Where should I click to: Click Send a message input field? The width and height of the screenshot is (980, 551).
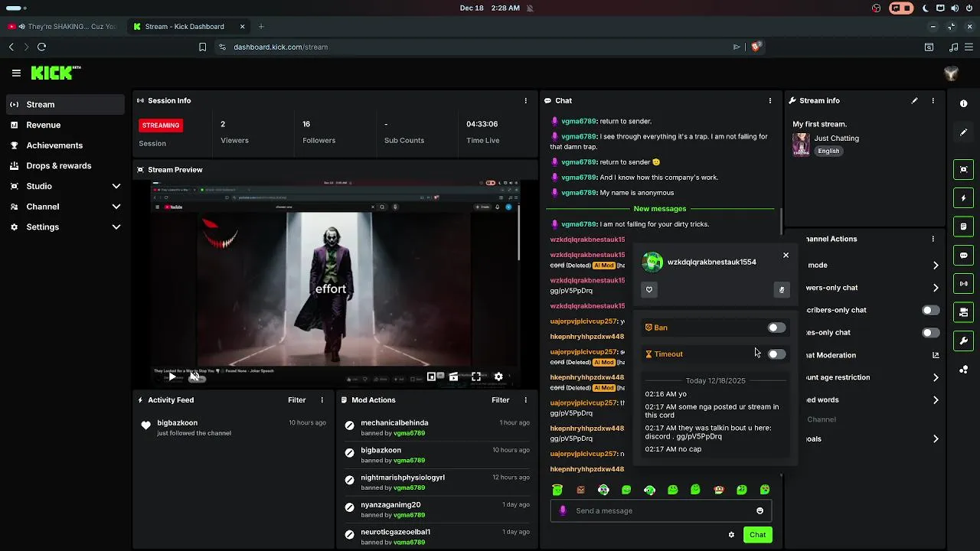[661, 510]
